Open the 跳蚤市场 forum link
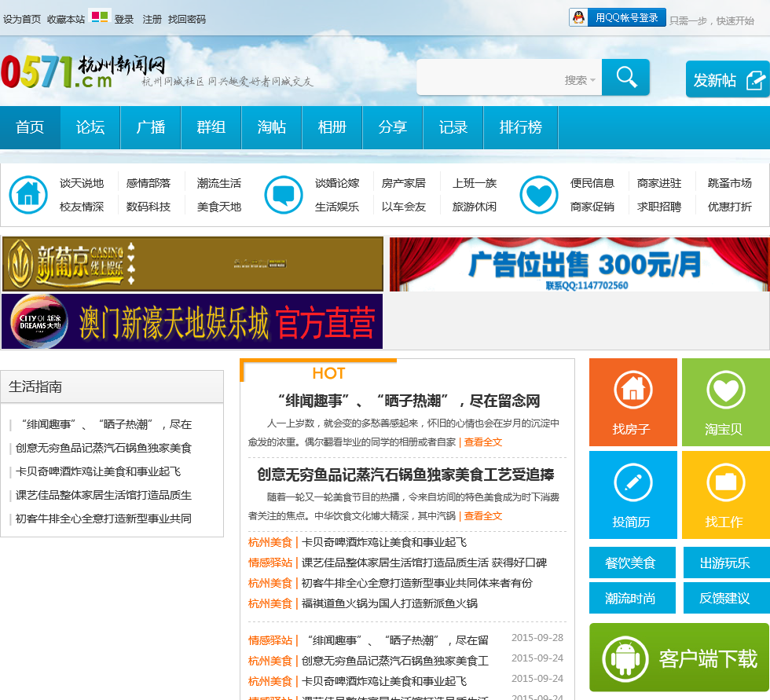Viewport: 770px width, 700px height. coord(730,183)
